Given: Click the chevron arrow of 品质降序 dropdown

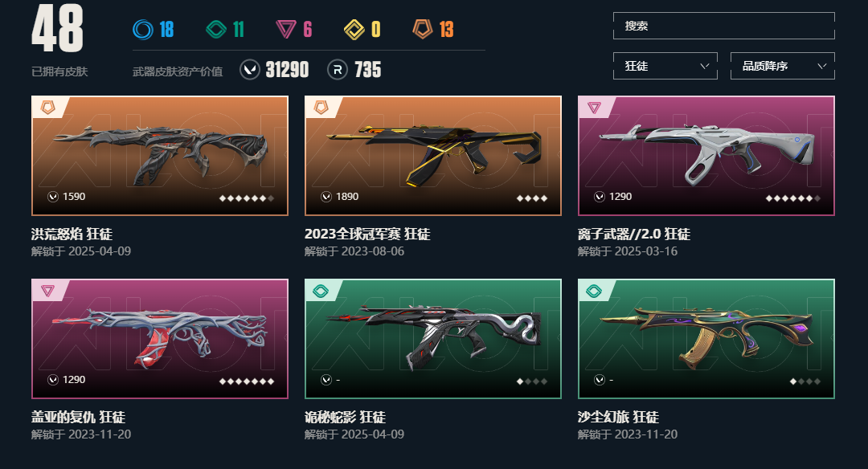Looking at the screenshot, I should [x=822, y=66].
